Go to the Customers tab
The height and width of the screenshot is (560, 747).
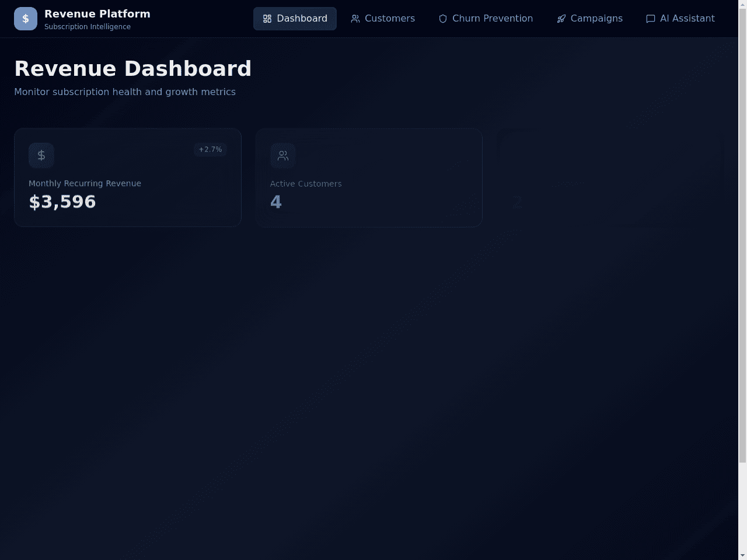pos(383,19)
